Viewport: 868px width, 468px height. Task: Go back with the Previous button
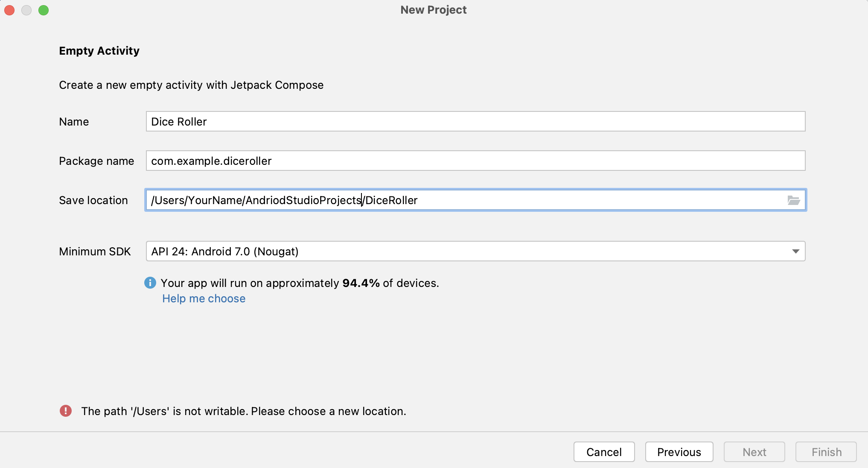point(679,452)
